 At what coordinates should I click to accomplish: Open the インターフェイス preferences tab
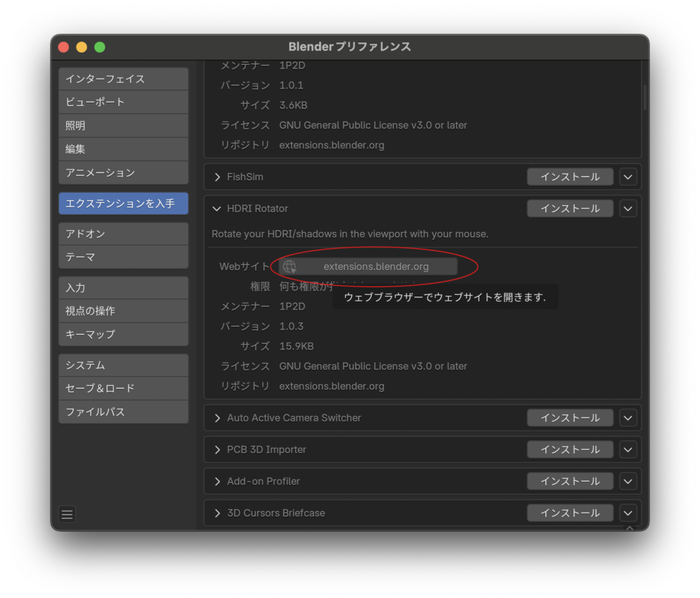(x=123, y=79)
